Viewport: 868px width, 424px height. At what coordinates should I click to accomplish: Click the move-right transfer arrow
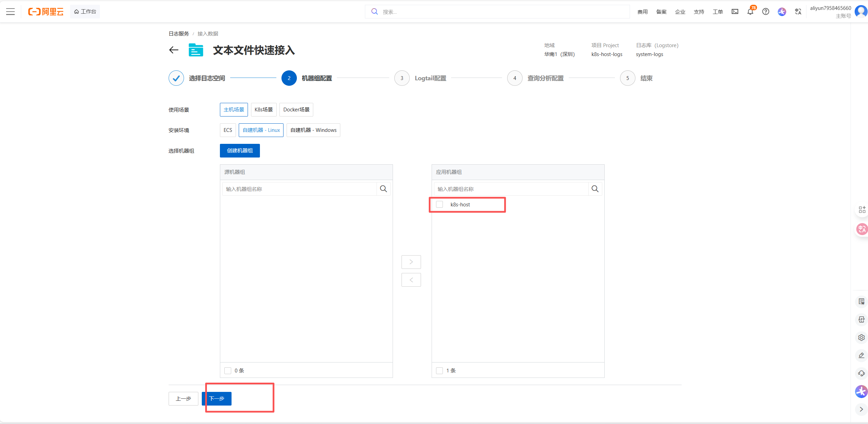tap(411, 262)
